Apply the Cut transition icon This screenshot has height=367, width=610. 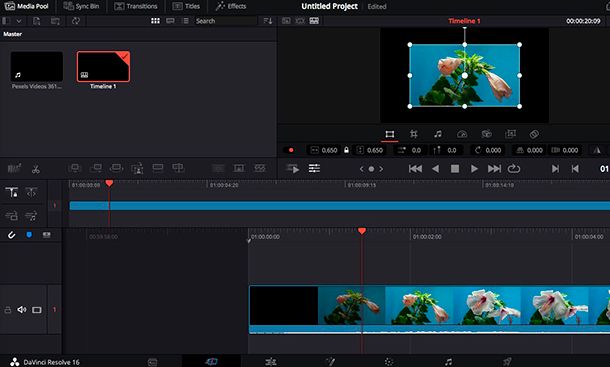(x=218, y=168)
